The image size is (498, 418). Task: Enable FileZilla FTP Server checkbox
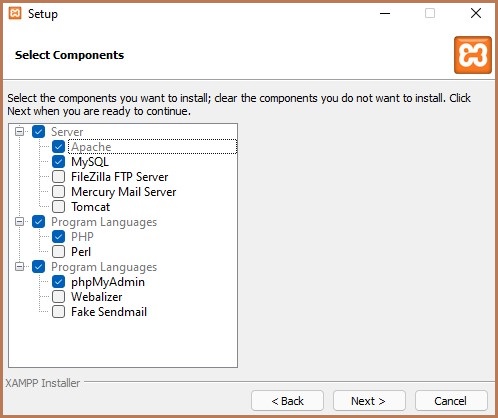point(58,177)
